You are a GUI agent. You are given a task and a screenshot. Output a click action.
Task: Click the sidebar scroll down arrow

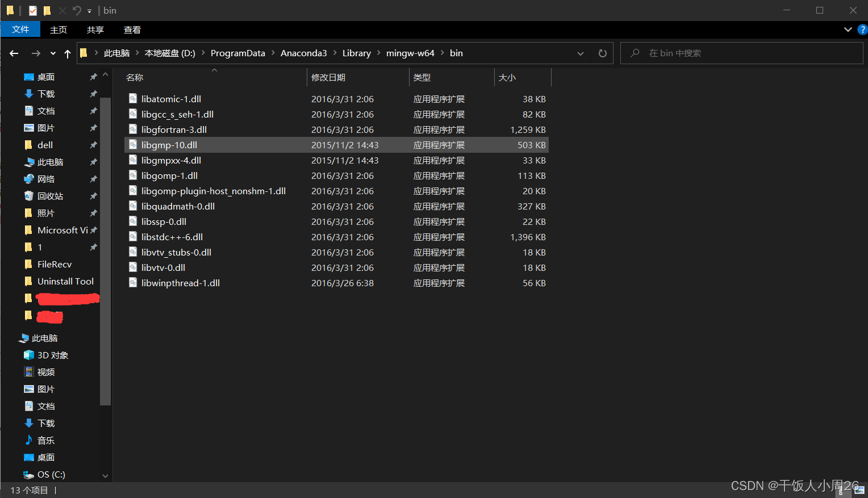click(105, 476)
